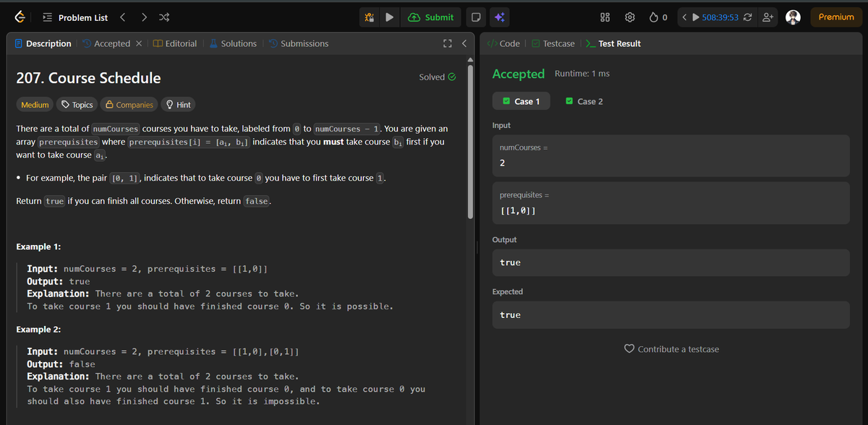Close the Accepted submission tab

(x=138, y=43)
